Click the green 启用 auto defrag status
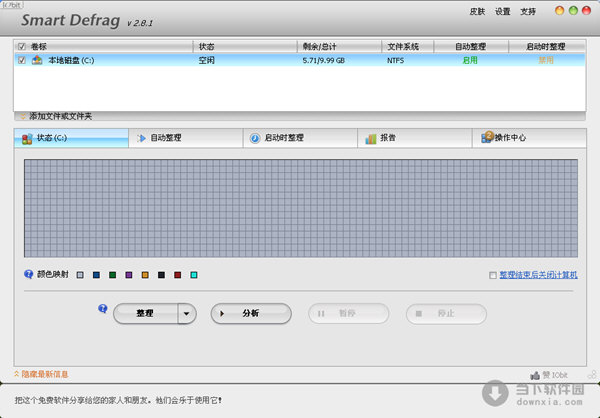The image size is (600, 418). 470,60
